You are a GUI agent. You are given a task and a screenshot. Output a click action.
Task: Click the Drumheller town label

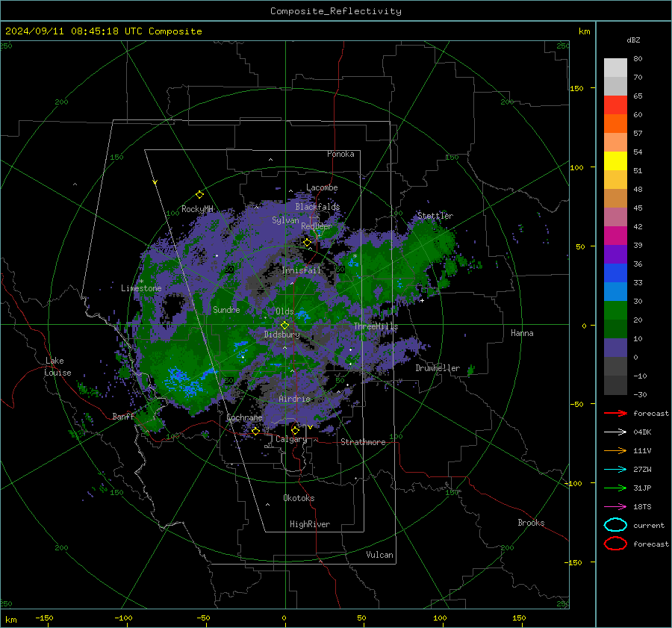438,368
